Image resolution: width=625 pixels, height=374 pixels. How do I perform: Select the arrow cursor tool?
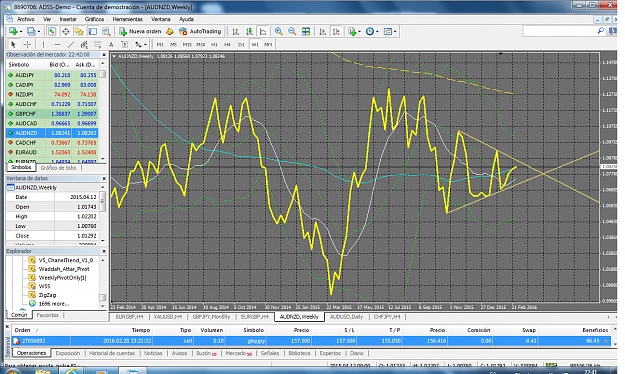click(13, 44)
